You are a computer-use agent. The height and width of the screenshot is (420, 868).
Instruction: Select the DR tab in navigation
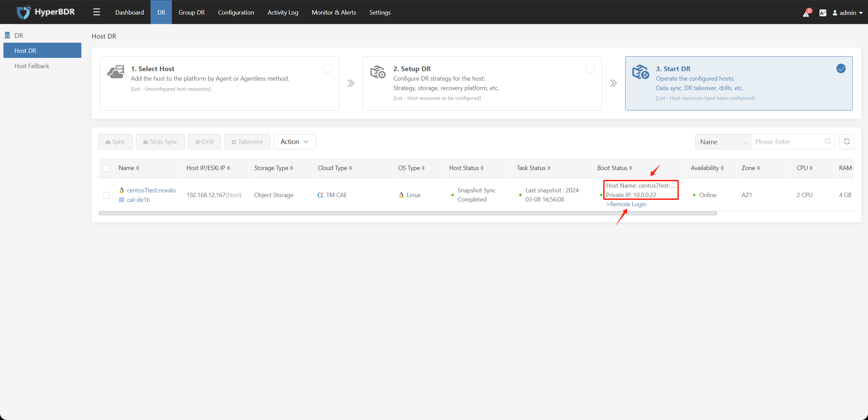click(x=162, y=11)
